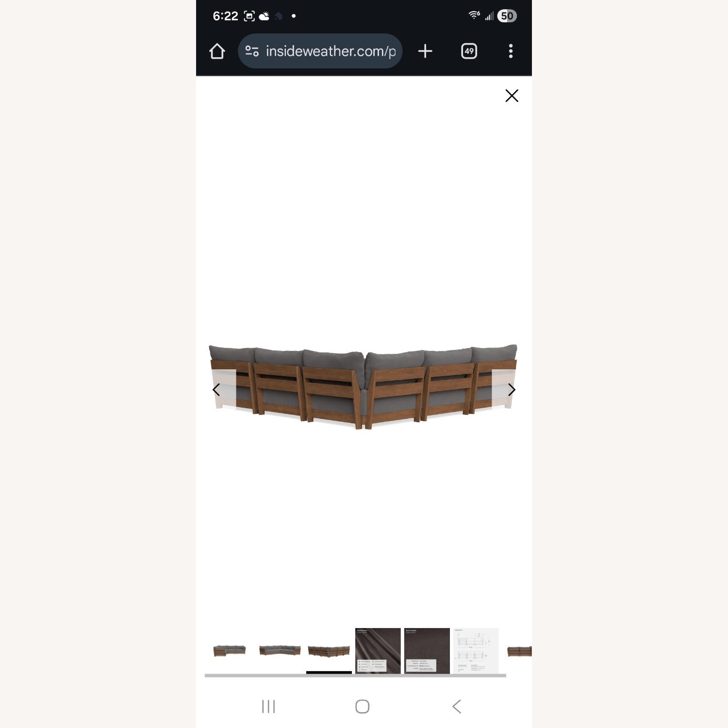Viewport: 728px width, 728px height.
Task: Open the tab switcher showing 49
Action: [469, 51]
